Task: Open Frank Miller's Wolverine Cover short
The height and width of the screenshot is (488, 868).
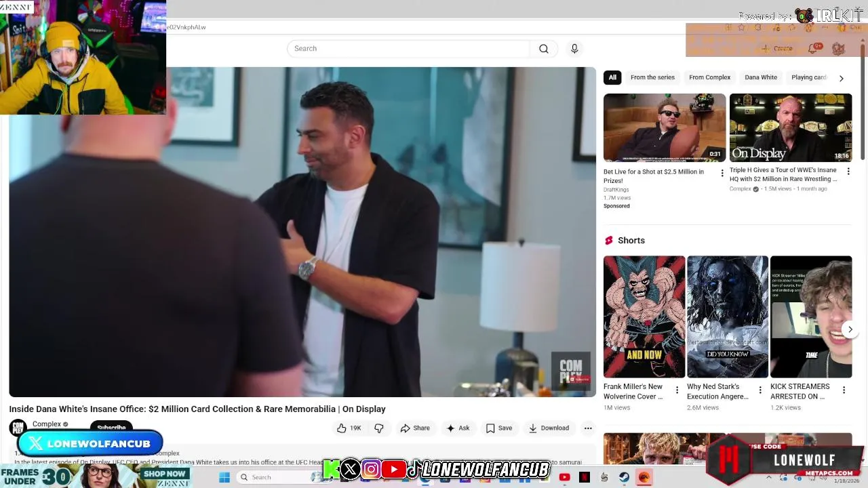Action: click(x=644, y=317)
